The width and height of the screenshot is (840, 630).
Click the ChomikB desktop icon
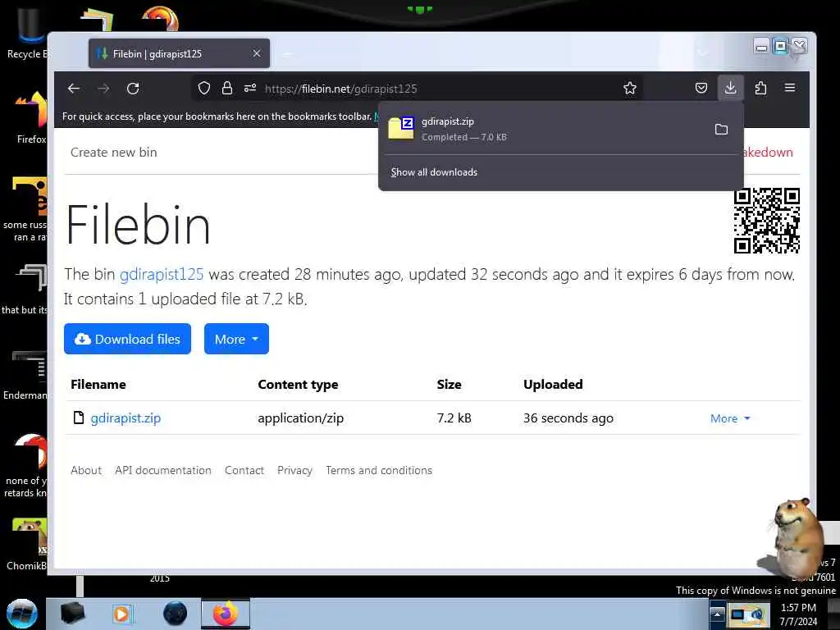28,545
